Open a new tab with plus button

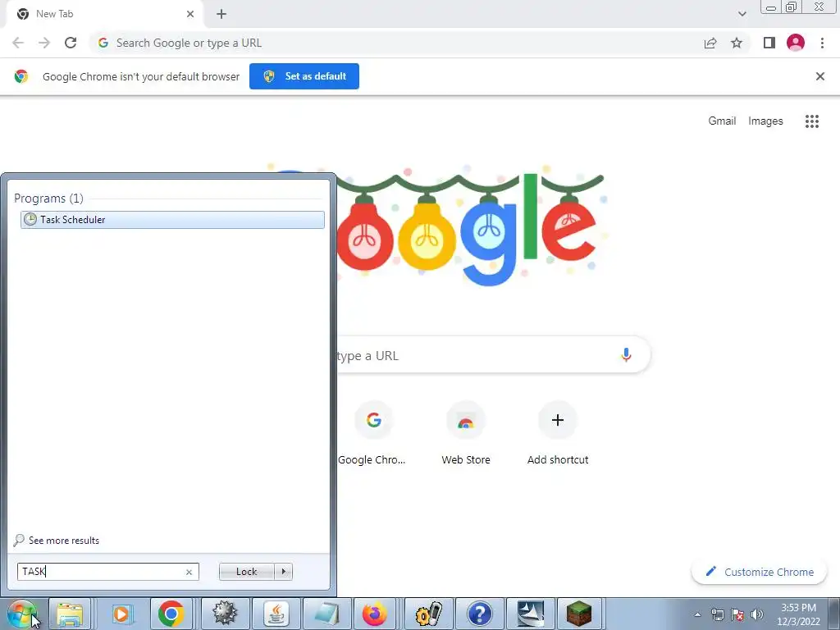[221, 14]
